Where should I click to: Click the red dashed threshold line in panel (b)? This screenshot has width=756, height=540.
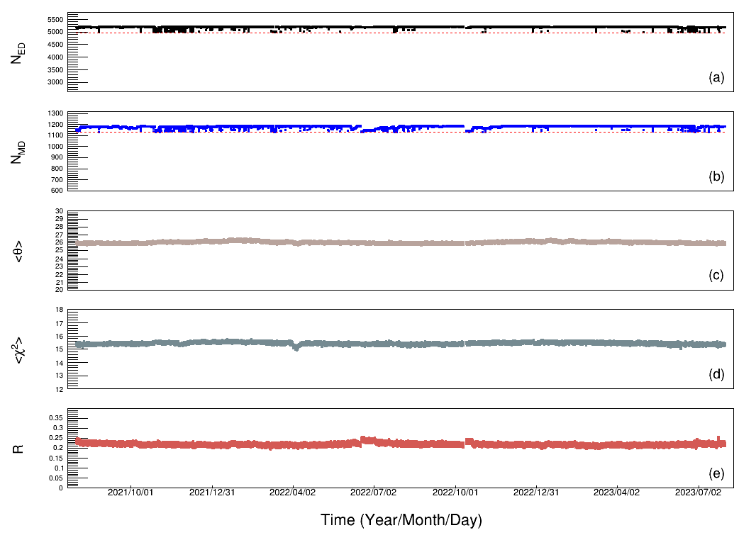[x=401, y=132]
